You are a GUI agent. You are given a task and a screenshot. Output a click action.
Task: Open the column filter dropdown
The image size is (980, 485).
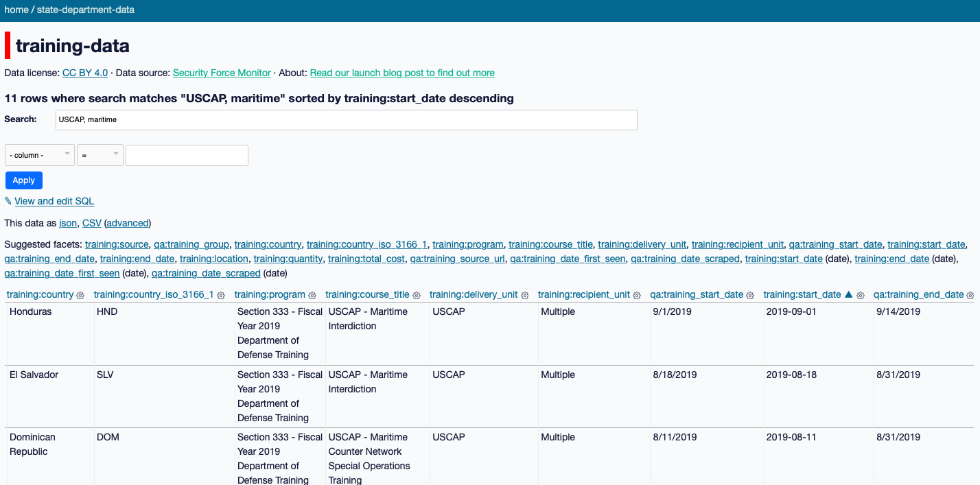[x=40, y=155]
